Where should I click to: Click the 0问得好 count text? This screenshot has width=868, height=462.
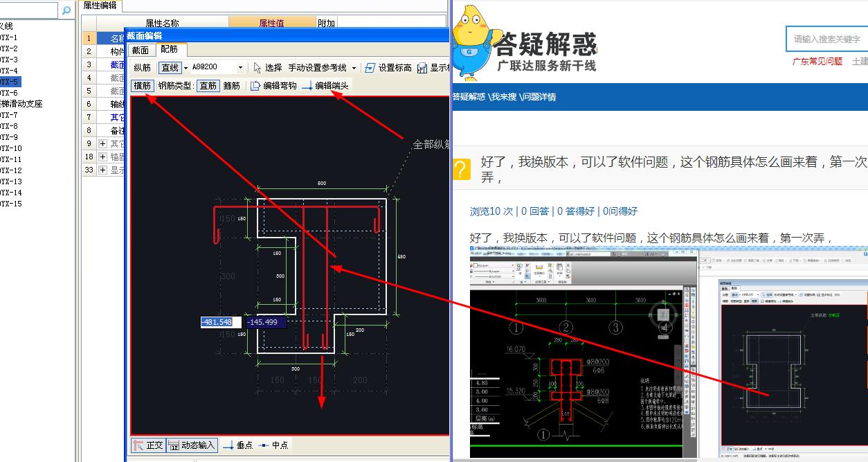pyautogui.click(x=620, y=211)
